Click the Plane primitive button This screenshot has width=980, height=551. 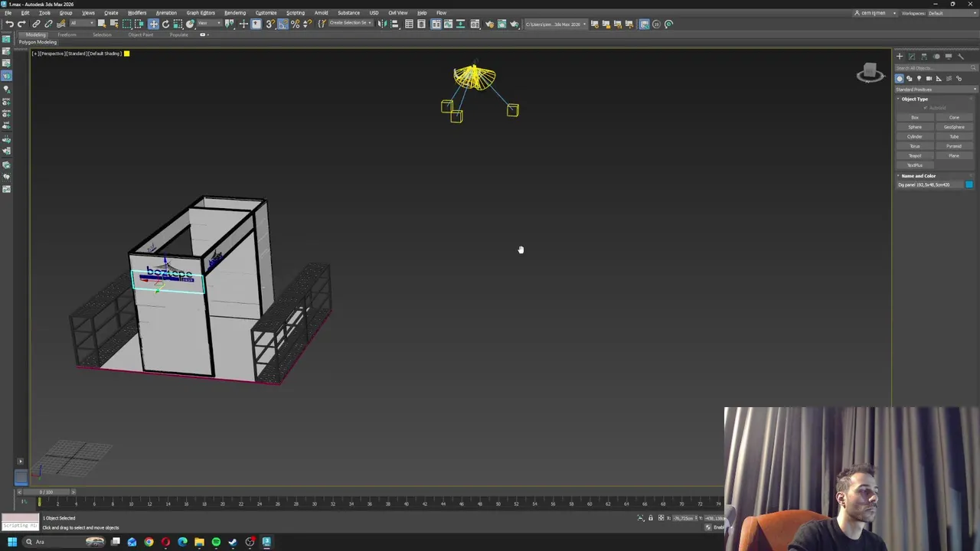click(x=954, y=156)
